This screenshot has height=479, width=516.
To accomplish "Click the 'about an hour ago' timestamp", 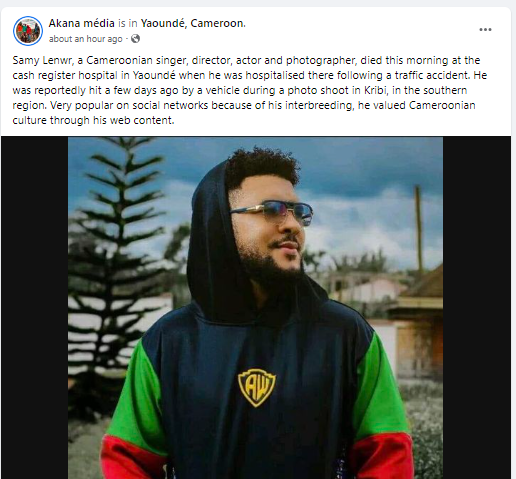I will (86, 39).
